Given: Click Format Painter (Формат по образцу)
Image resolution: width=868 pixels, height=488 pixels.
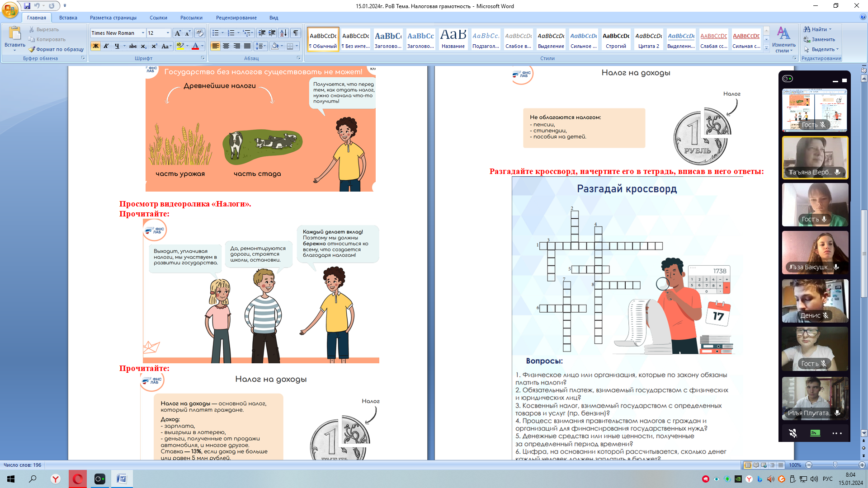Looking at the screenshot, I should tap(56, 49).
